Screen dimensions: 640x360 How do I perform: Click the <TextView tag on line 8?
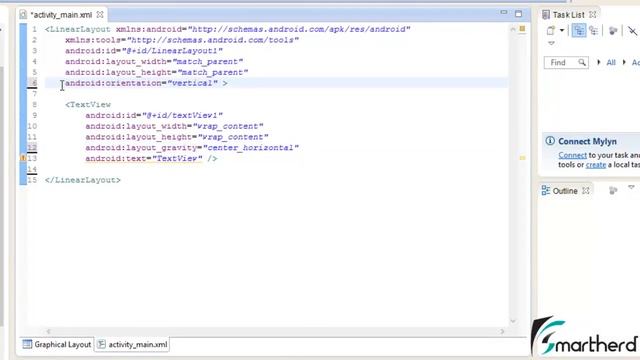tap(88, 104)
